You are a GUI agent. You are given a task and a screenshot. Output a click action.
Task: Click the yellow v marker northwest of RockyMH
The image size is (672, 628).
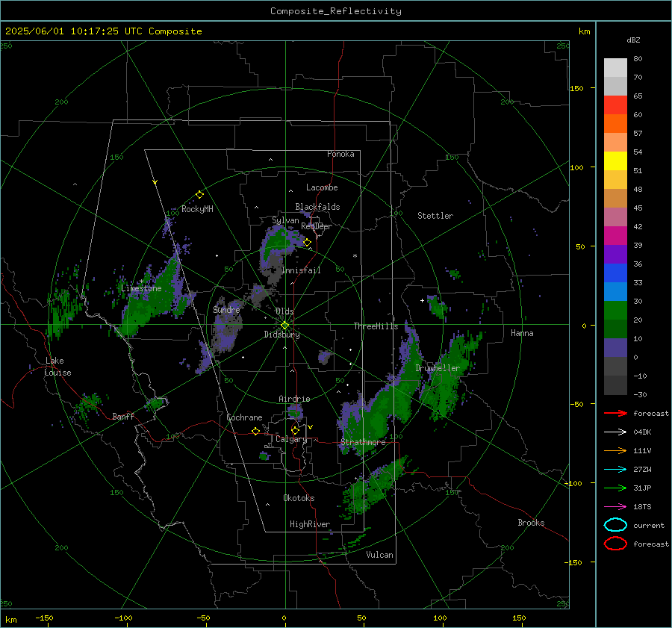(x=155, y=182)
